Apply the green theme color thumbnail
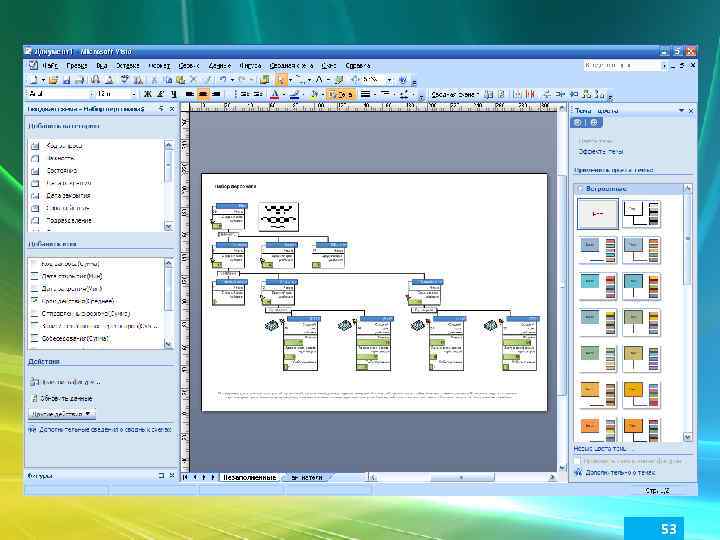This screenshot has height=540, width=720. [x=597, y=359]
